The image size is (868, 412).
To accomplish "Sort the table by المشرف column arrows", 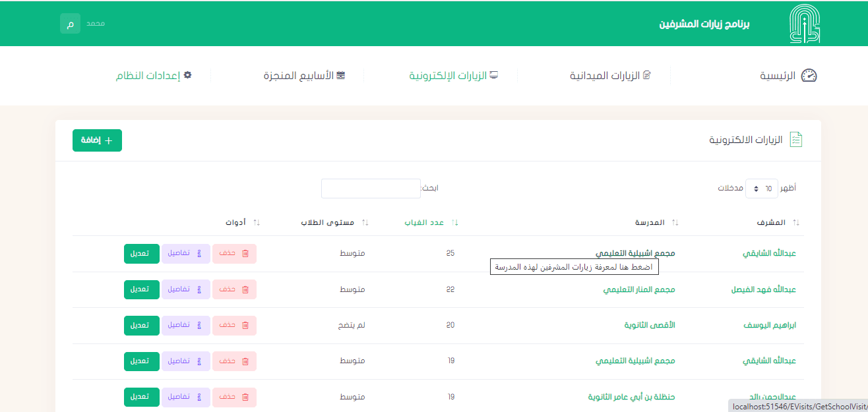I will (x=796, y=223).
